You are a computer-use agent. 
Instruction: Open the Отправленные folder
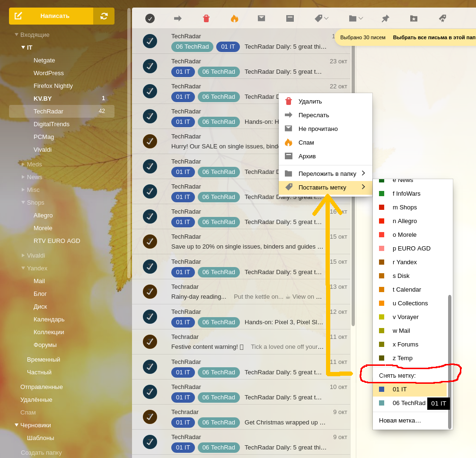point(42,387)
